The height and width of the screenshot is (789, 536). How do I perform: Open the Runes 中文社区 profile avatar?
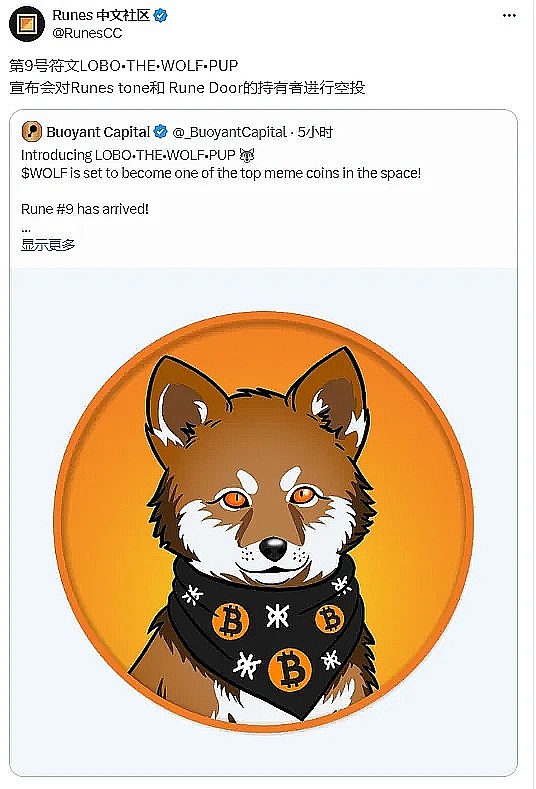[27, 24]
